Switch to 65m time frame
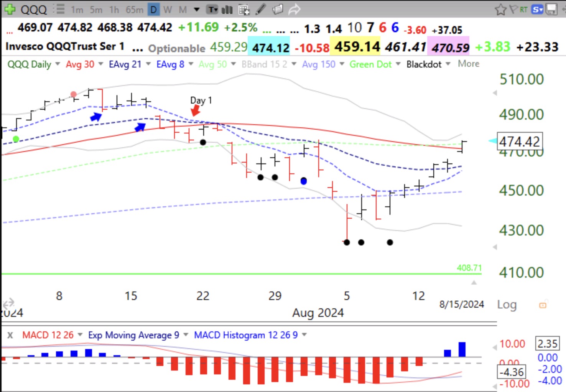 (135, 10)
